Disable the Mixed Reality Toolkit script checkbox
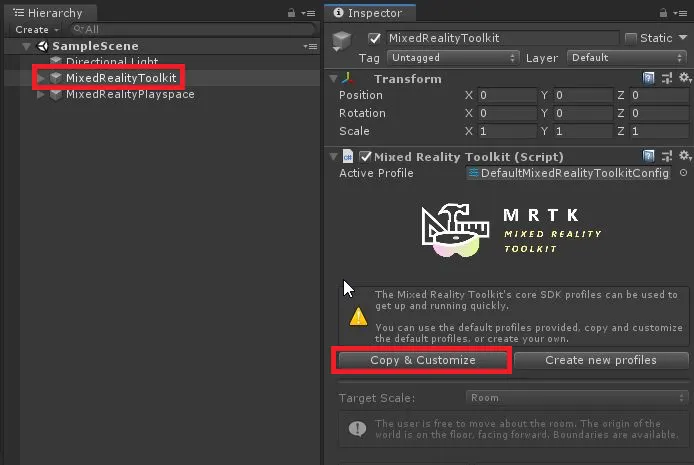This screenshot has height=465, width=694. point(365,157)
